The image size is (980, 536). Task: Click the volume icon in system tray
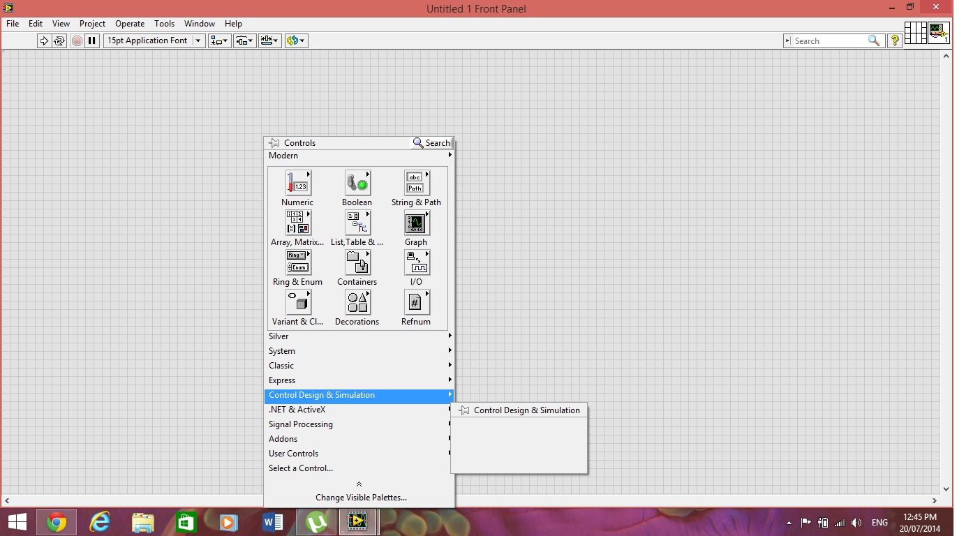pos(856,523)
